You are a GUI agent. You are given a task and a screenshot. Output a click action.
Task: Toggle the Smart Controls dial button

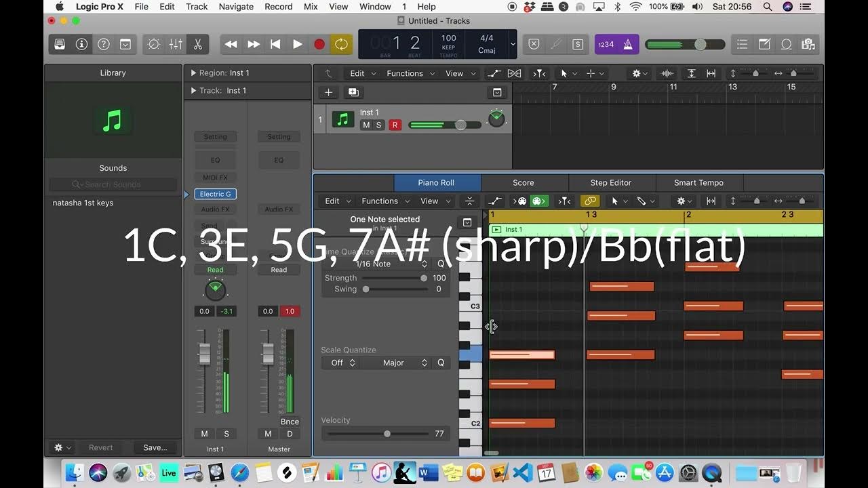154,44
